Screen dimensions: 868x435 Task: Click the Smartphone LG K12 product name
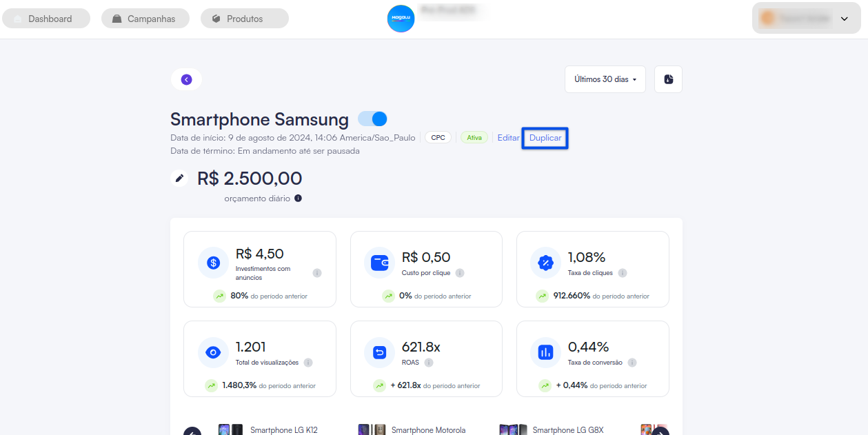284,430
